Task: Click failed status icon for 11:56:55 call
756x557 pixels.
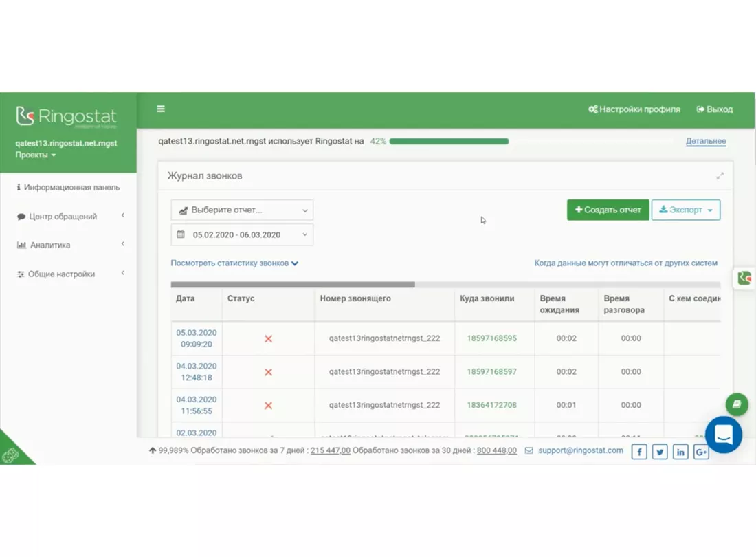Action: click(x=269, y=406)
